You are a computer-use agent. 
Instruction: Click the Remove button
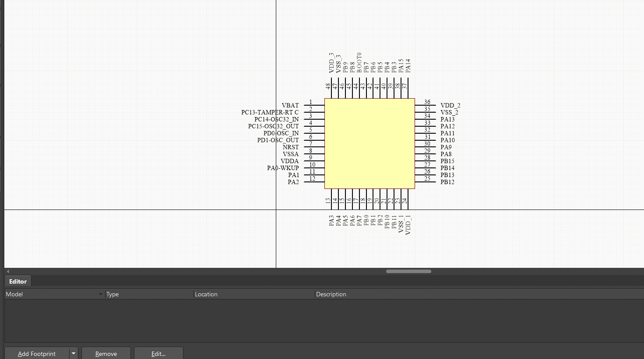(x=106, y=353)
